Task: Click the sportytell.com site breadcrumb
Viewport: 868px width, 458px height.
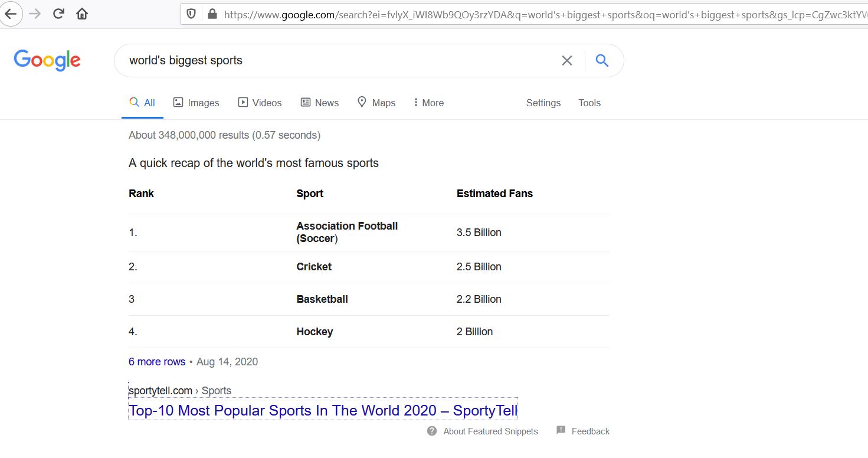Action: pyautogui.click(x=180, y=391)
